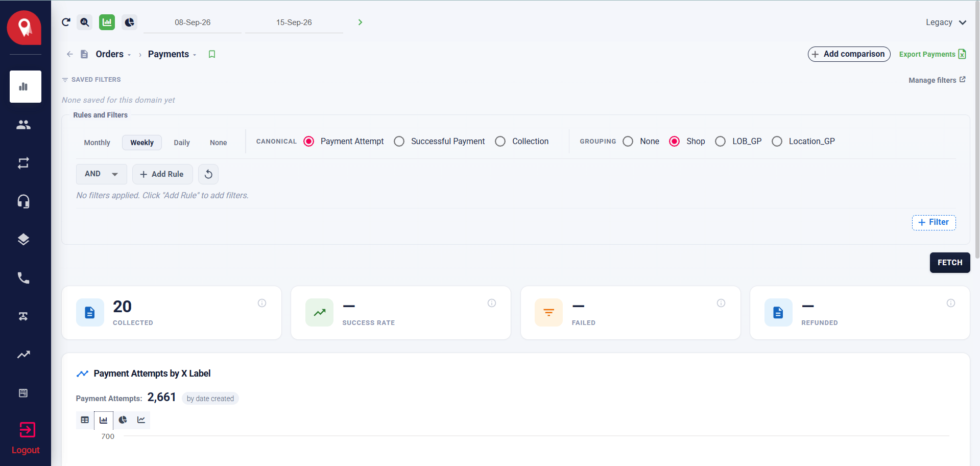The width and height of the screenshot is (980, 466).
Task: Open the Orders breadcrumb dropdown
Action: [113, 54]
